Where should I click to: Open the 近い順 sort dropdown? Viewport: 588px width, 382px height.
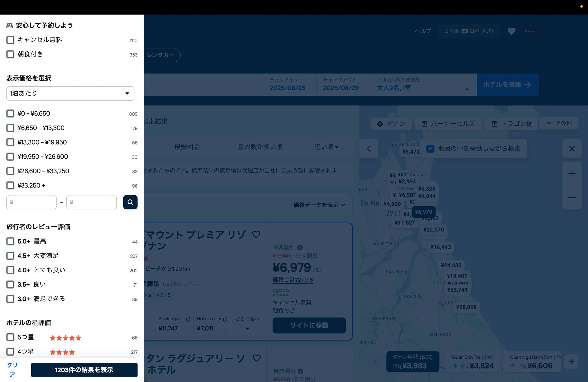(x=326, y=147)
